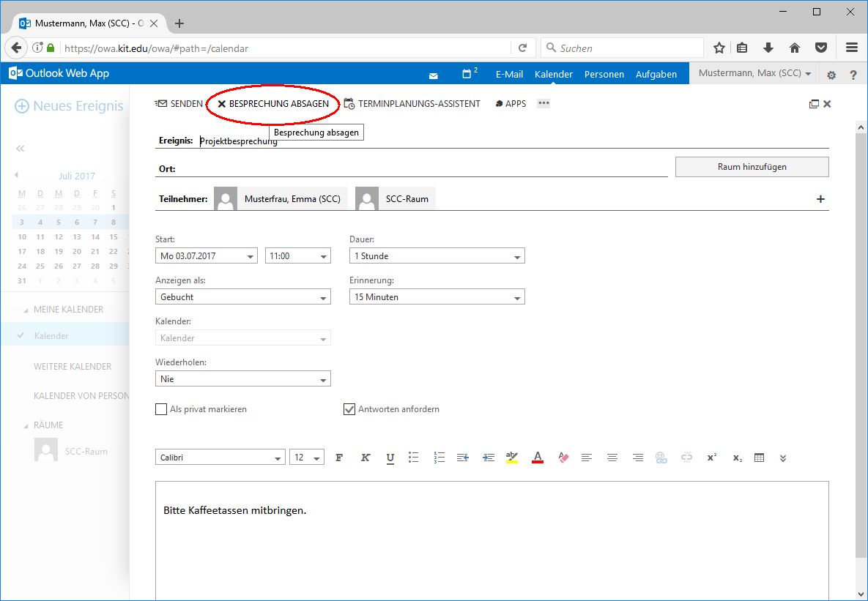
Task: Switch to the E-Mail tab
Action: click(x=509, y=74)
